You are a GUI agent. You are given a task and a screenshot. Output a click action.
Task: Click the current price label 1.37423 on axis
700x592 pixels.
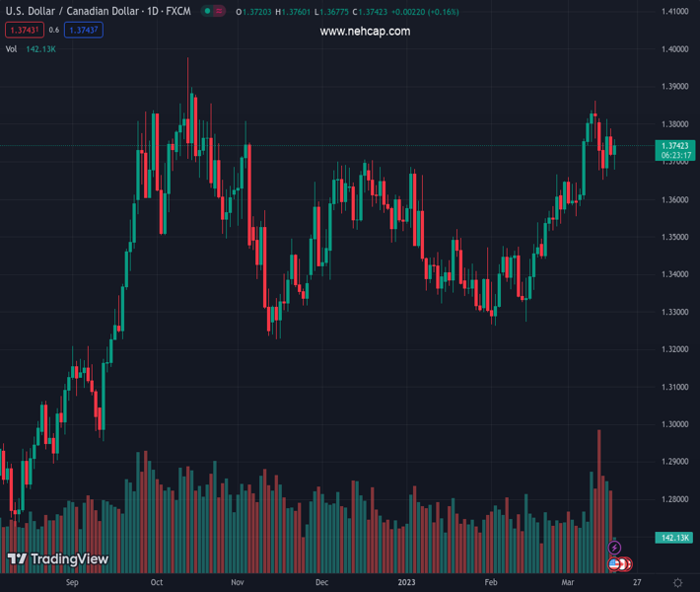[x=676, y=146]
